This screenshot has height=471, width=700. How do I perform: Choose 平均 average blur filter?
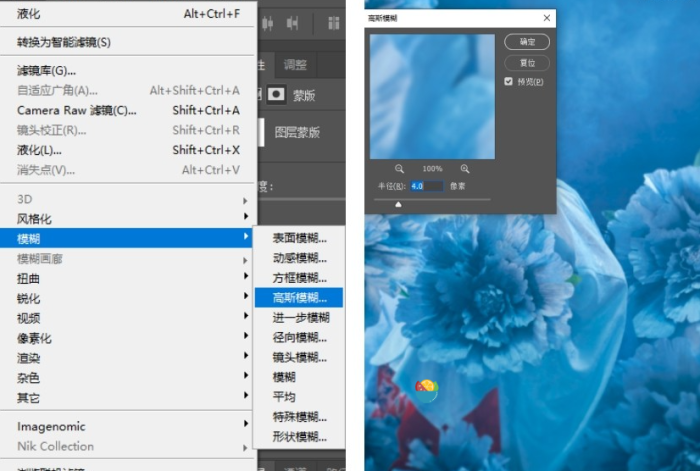(299, 397)
